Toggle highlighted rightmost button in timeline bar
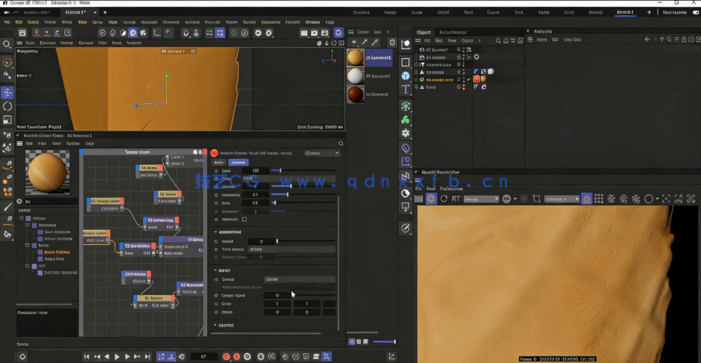 (x=327, y=356)
